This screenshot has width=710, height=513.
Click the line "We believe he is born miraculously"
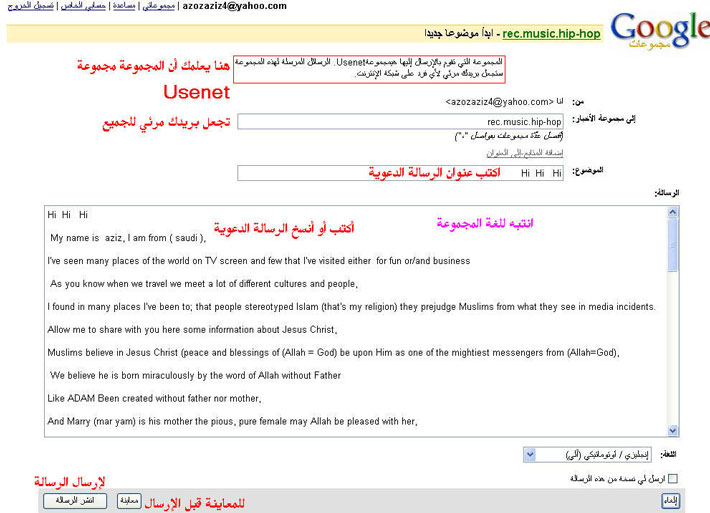(195, 375)
